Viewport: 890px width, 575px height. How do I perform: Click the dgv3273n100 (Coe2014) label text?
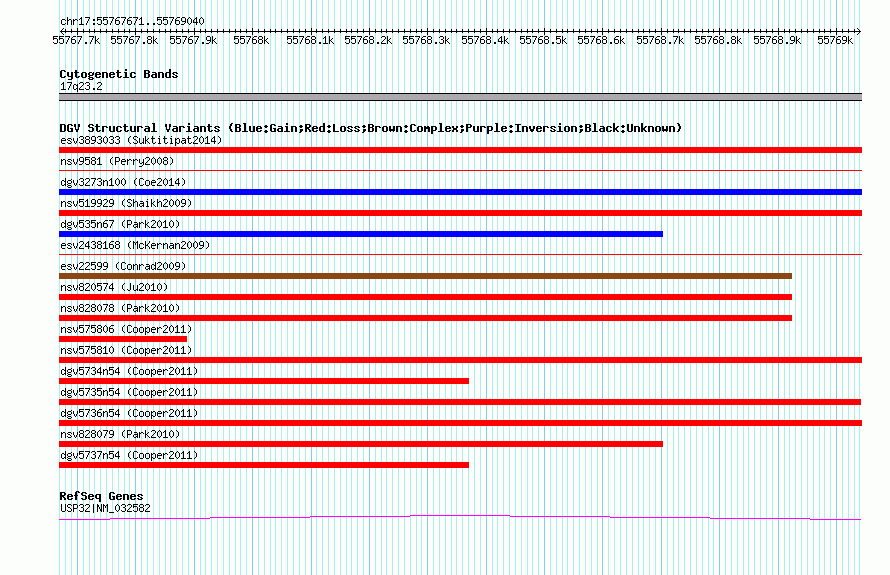coord(123,182)
